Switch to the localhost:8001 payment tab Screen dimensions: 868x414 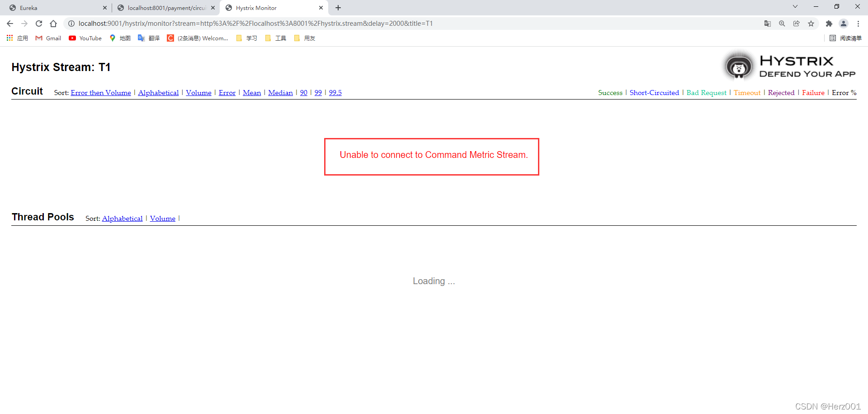coord(165,8)
